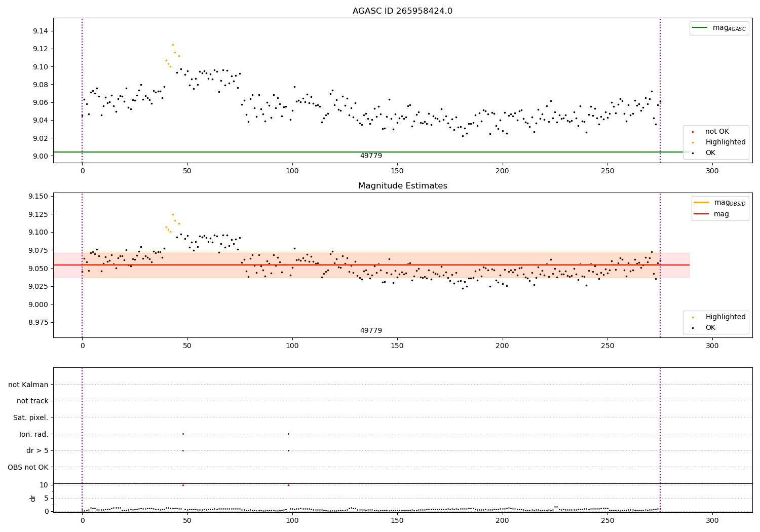This screenshot has width=760, height=532.
Task: Select the mag AGASC legend entry
Action: tap(719, 28)
